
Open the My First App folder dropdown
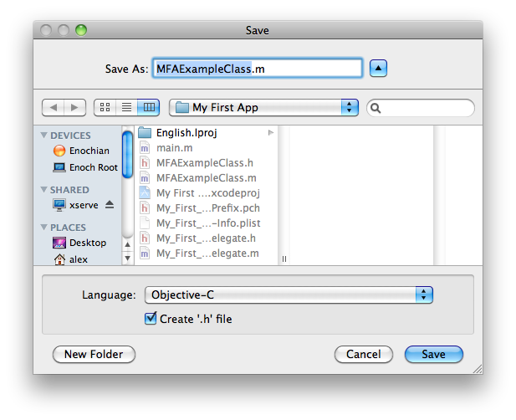(x=263, y=108)
